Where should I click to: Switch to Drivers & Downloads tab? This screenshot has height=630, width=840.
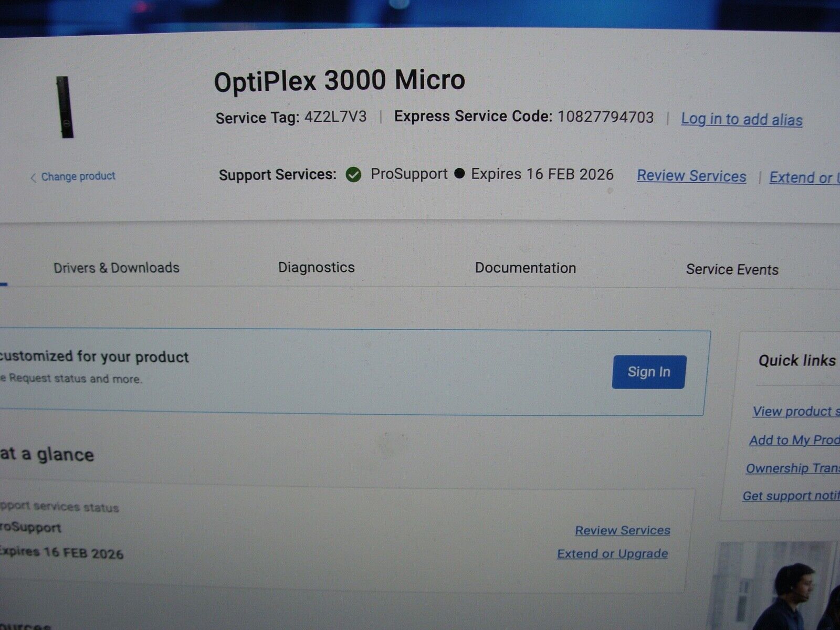click(117, 268)
